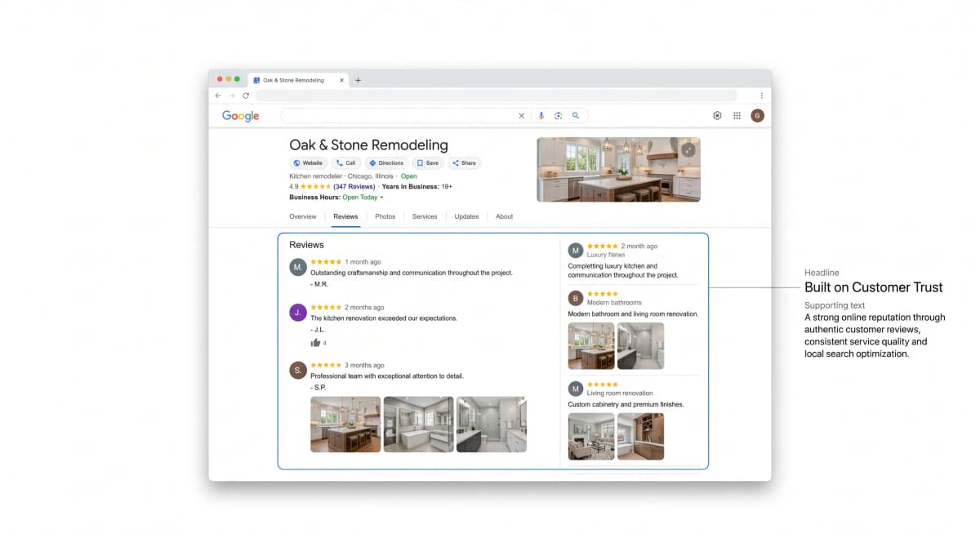Clear the search box with the X icon
The image size is (980, 547).
(522, 116)
